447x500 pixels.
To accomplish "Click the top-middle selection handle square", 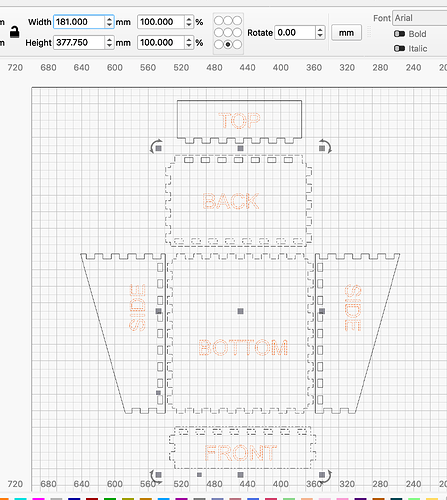I will coord(240,148).
